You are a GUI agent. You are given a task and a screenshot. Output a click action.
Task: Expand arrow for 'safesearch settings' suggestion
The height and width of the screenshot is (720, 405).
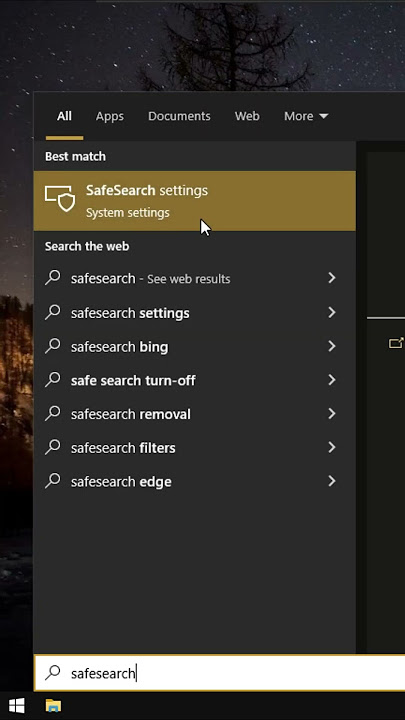click(x=332, y=312)
